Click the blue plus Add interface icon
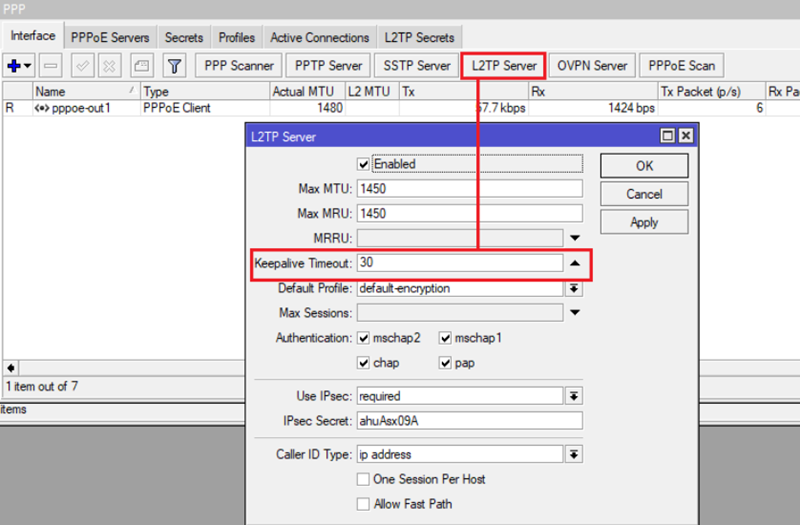The width and height of the screenshot is (800, 525). 15,66
